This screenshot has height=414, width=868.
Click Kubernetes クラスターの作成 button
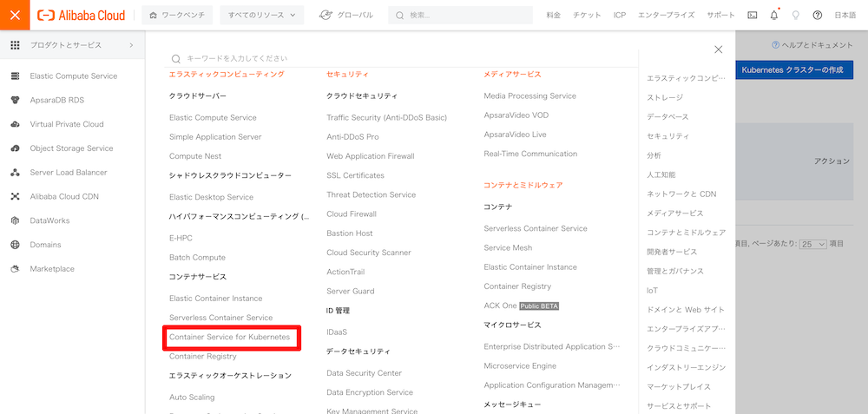click(792, 70)
